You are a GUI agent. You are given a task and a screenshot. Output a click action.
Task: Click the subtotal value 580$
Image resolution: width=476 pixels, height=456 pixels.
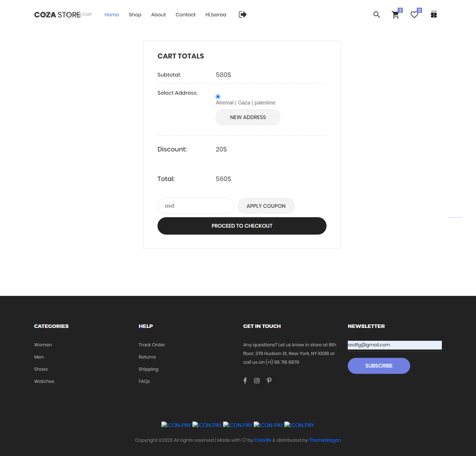click(x=223, y=75)
